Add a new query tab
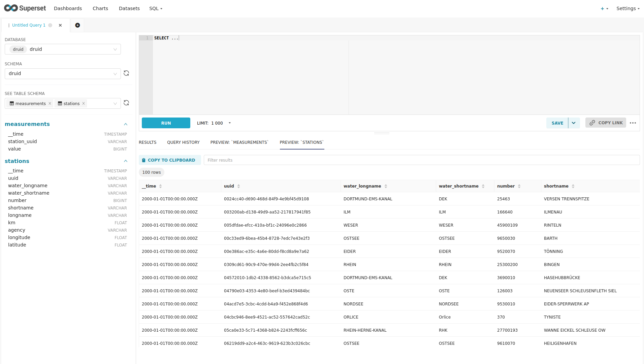644x364 pixels. (77, 25)
